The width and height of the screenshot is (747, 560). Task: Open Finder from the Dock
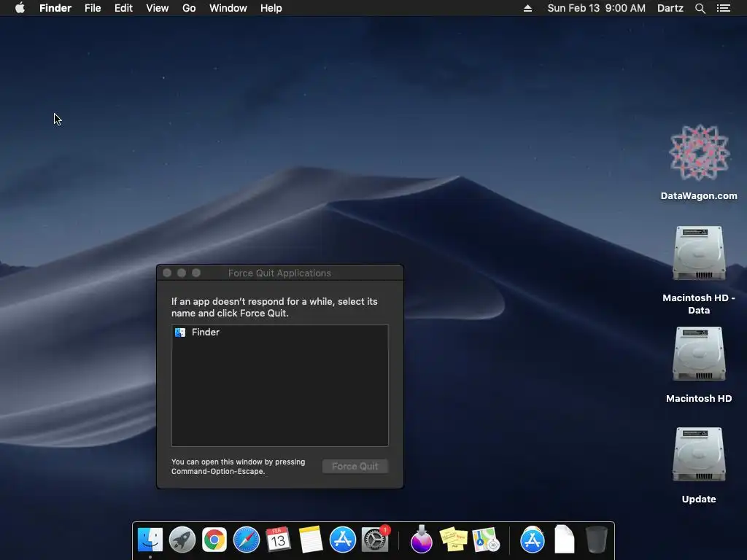(150, 540)
